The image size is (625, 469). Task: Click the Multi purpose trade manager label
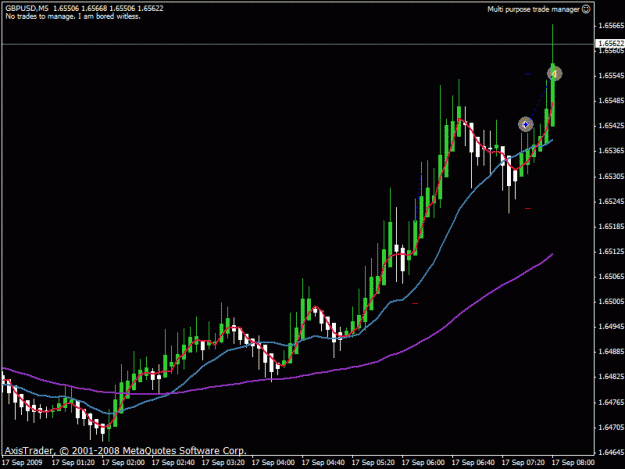533,9
